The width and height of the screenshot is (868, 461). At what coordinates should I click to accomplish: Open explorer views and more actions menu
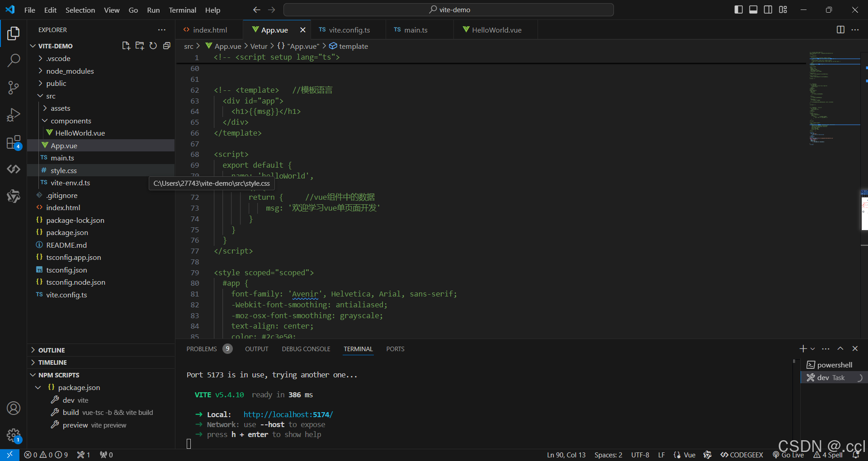[162, 30]
